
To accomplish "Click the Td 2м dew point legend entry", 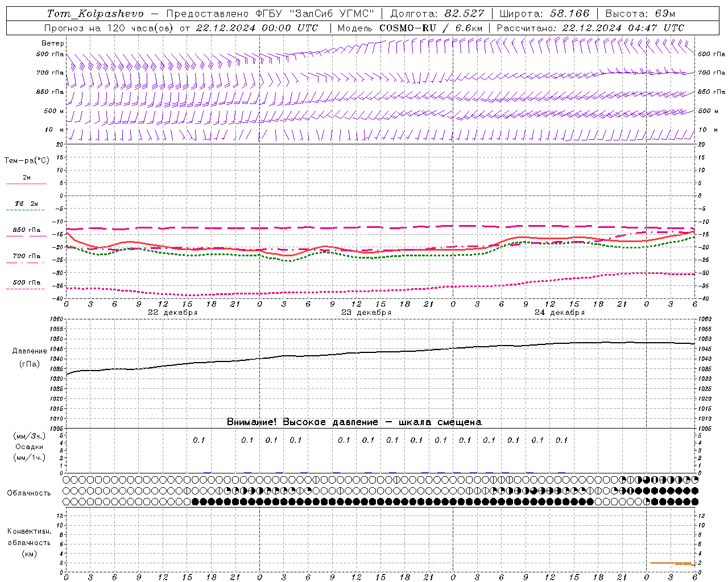I will tap(27, 203).
